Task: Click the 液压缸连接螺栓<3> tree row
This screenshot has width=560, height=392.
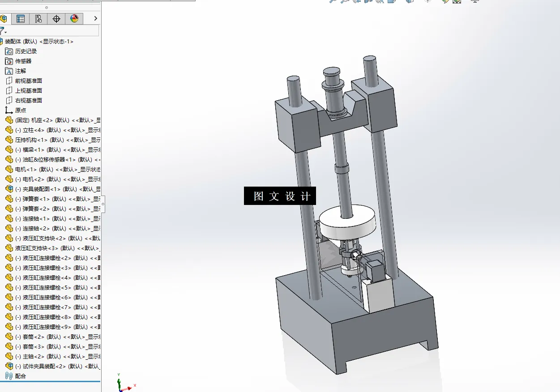Action: point(52,268)
